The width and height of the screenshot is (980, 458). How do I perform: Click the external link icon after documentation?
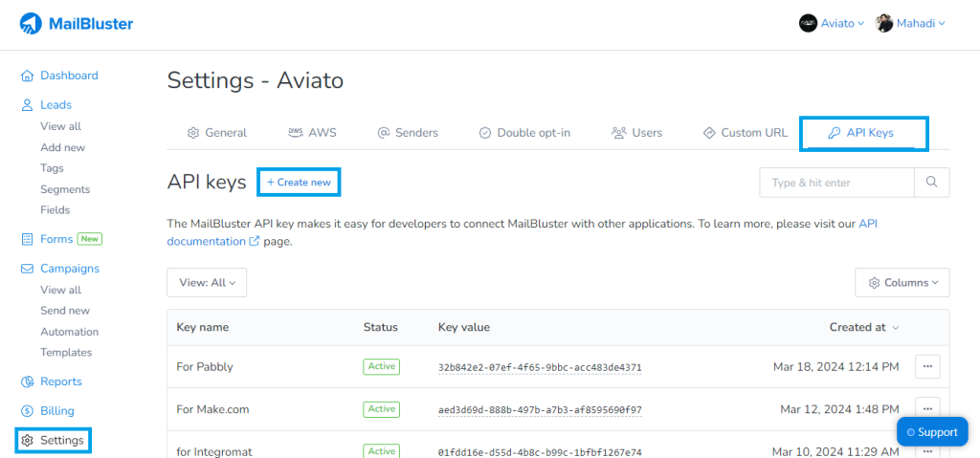255,241
